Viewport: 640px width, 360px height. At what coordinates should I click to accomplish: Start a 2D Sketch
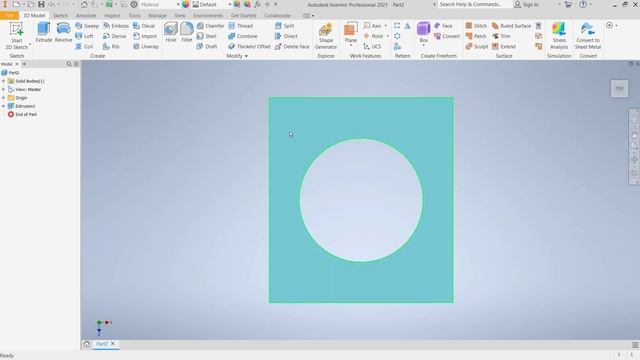[17, 36]
